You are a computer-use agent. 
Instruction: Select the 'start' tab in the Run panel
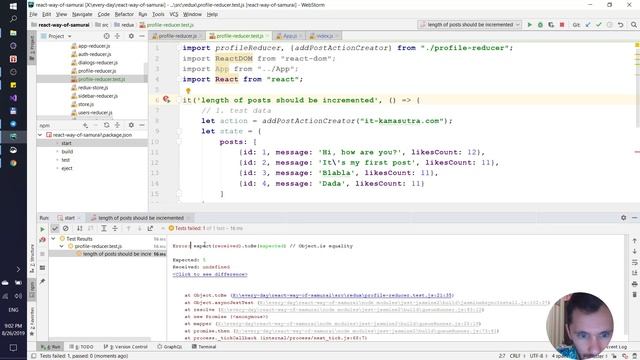[69, 218]
